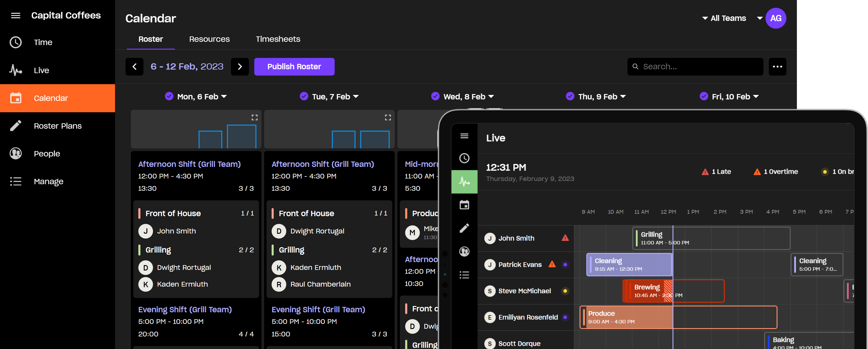This screenshot has width=868, height=349.
Task: Click the three-dots more options button
Action: pyautogui.click(x=777, y=67)
